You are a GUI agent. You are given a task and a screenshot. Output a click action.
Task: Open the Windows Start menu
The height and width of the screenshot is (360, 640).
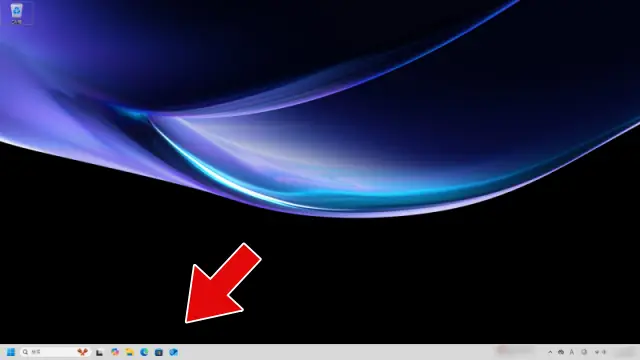[x=11, y=352]
